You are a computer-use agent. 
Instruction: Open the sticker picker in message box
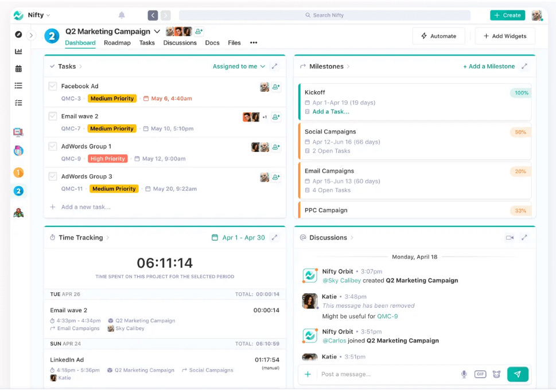(x=496, y=374)
